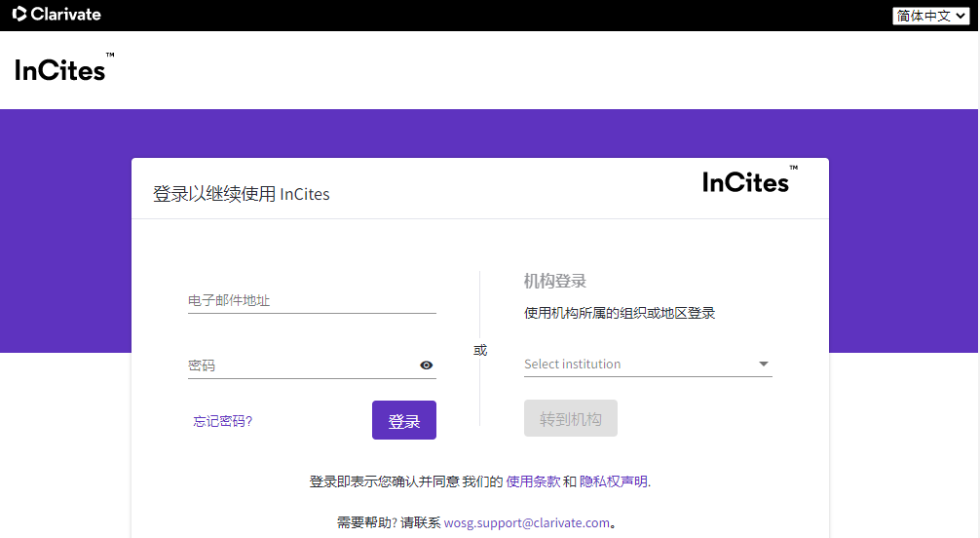The image size is (980, 538).
Task: Click the institution dropdown arrow
Action: [763, 365]
